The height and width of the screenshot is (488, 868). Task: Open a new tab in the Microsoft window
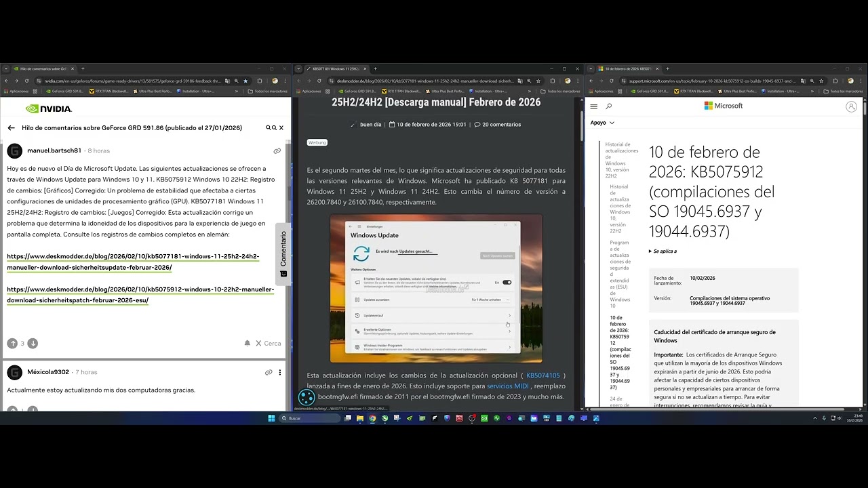tap(667, 68)
